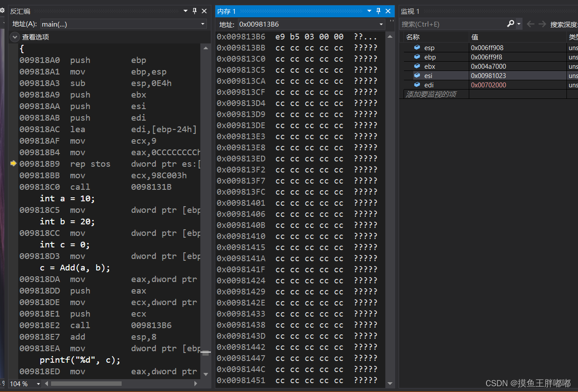Click the Disassembly scrollbar up arrow
The image size is (578, 392).
tap(205, 47)
